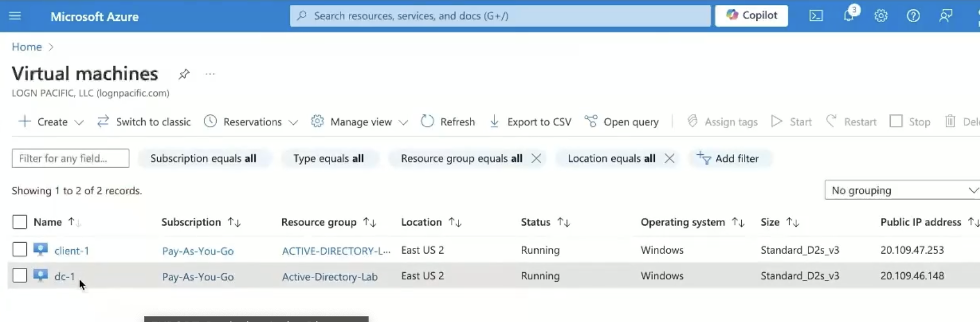Tick the dc-1 row checkbox
Screen dimensions: 980x322
(x=20, y=276)
